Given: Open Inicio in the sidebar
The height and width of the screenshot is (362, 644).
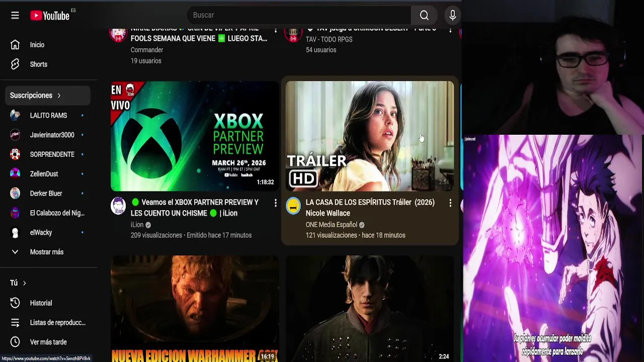Looking at the screenshot, I should 48,45.
